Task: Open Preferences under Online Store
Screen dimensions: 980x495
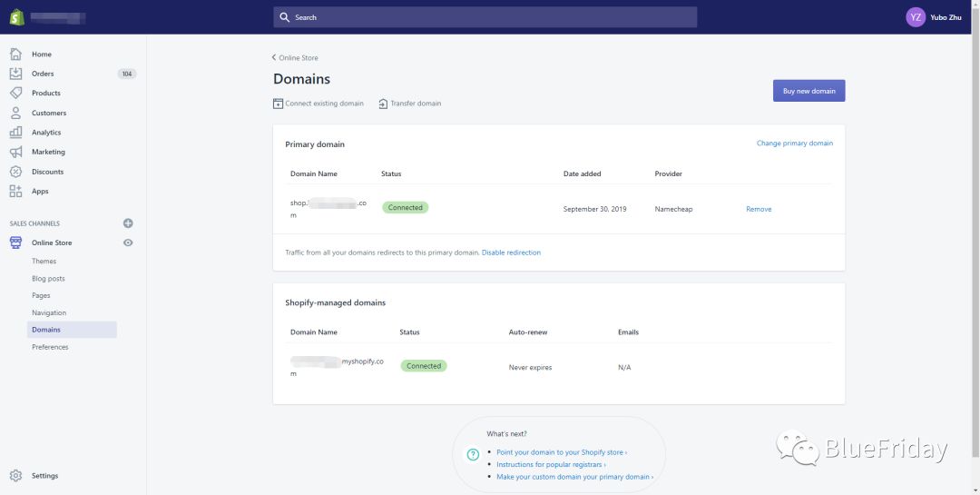Action: click(50, 347)
